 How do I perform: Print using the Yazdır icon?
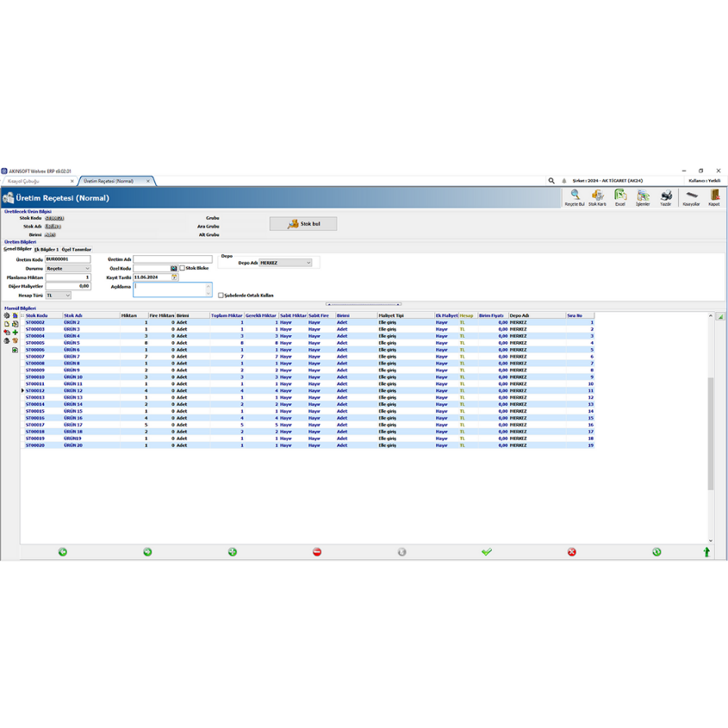tap(666, 198)
